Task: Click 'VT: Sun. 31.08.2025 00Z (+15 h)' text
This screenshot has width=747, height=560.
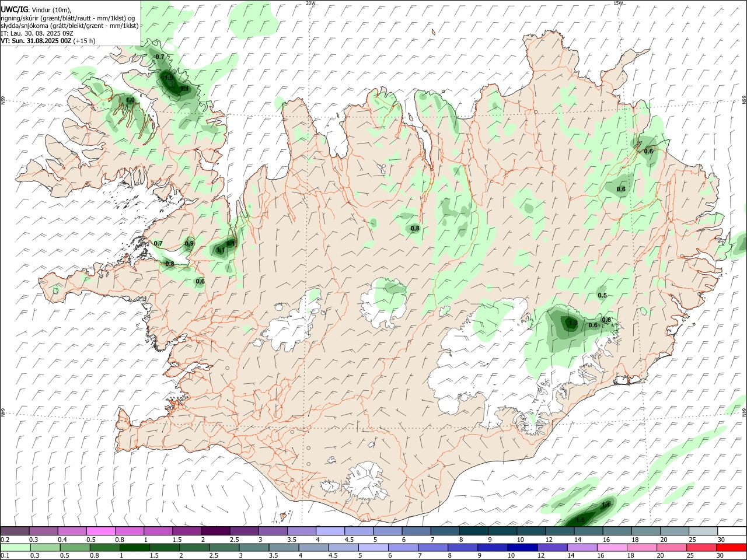Action: (48, 41)
